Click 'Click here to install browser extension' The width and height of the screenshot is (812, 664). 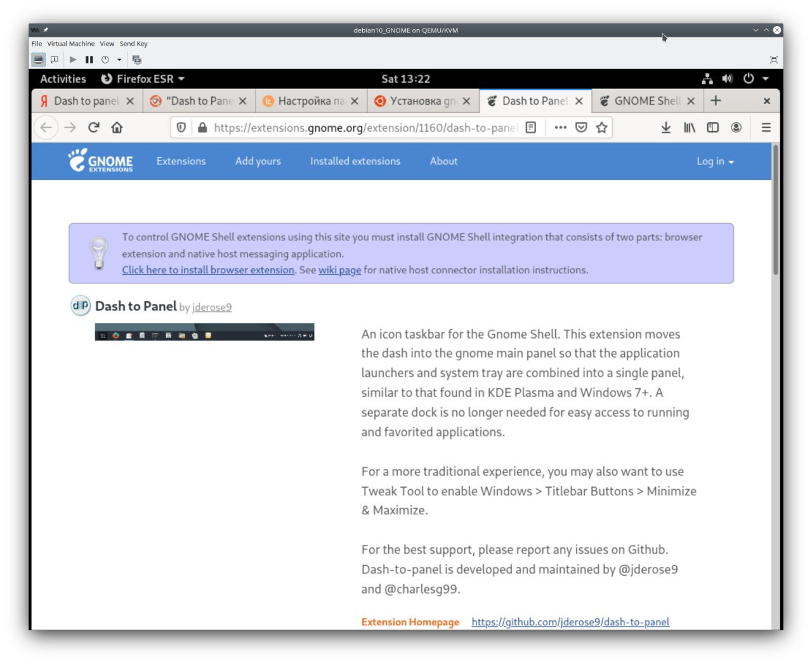(x=208, y=270)
